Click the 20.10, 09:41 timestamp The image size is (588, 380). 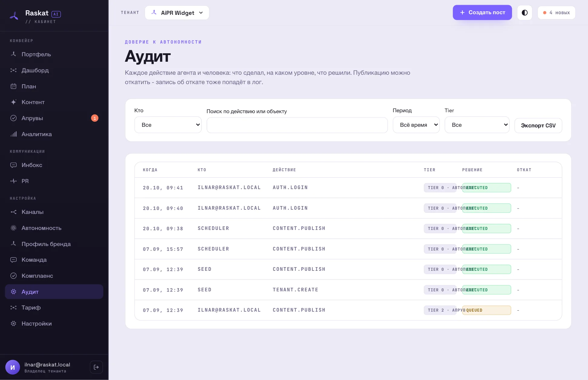(163, 188)
